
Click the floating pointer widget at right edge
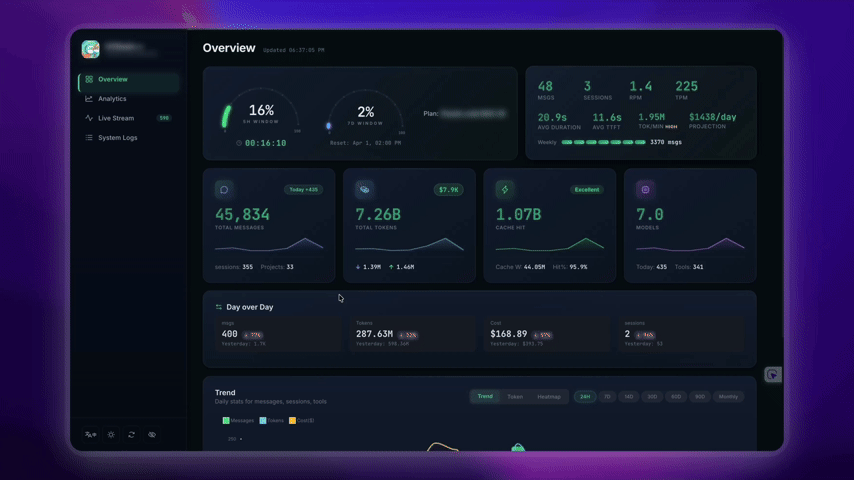click(x=772, y=374)
